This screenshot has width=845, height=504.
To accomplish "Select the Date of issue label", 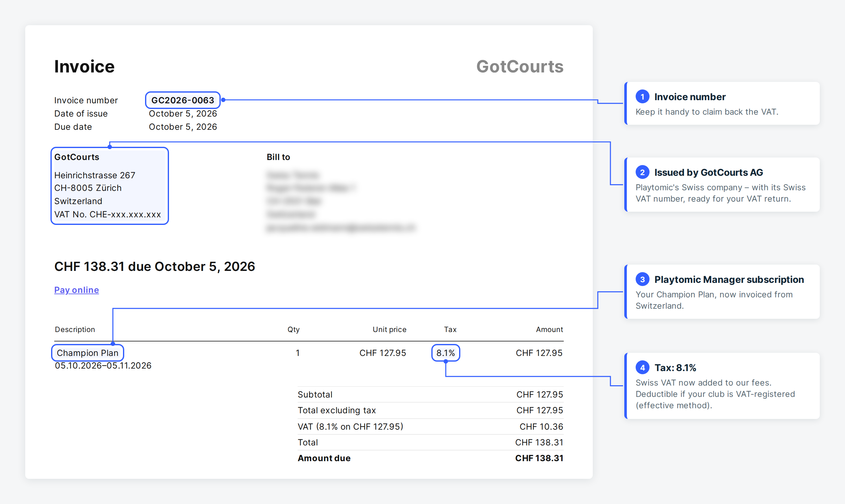I will coord(81,113).
